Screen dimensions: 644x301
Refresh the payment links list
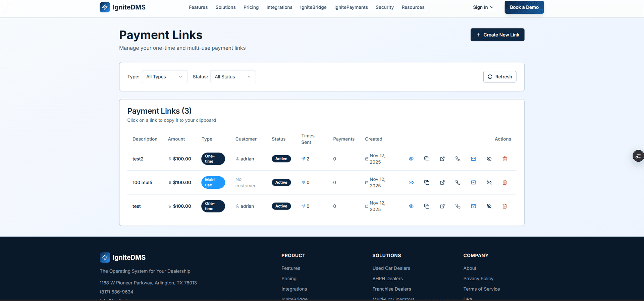tap(499, 77)
